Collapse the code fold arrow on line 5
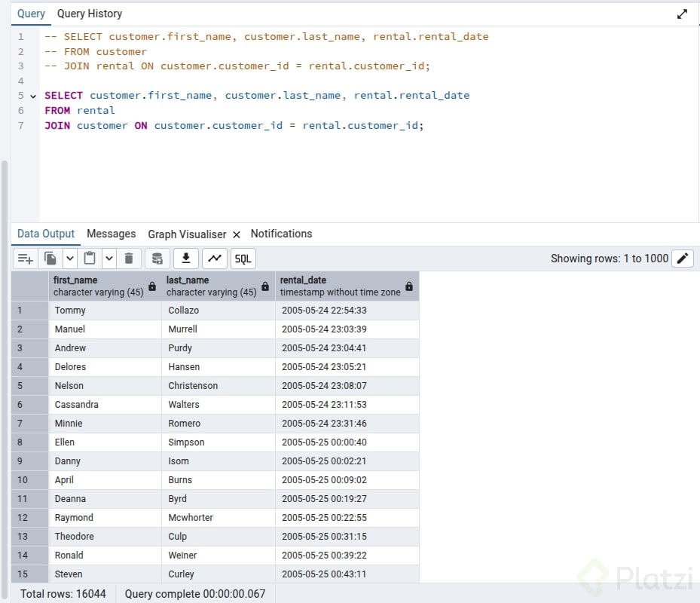 [x=33, y=96]
